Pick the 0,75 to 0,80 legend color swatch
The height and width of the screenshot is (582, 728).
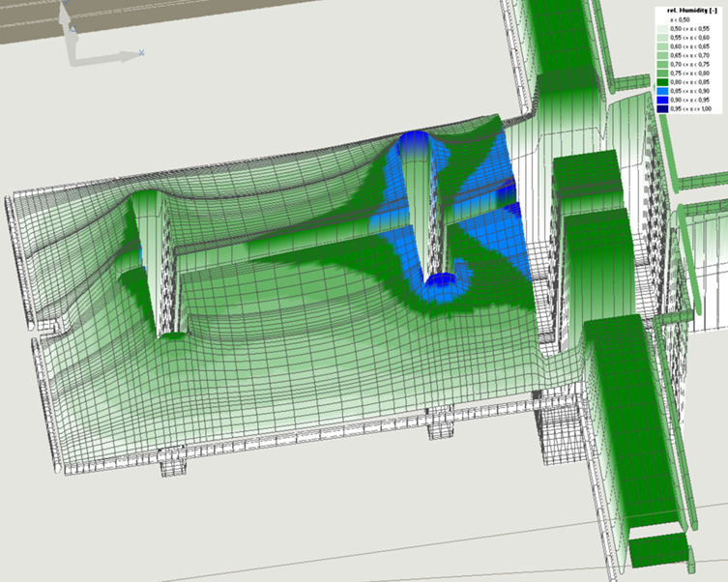pos(662,73)
